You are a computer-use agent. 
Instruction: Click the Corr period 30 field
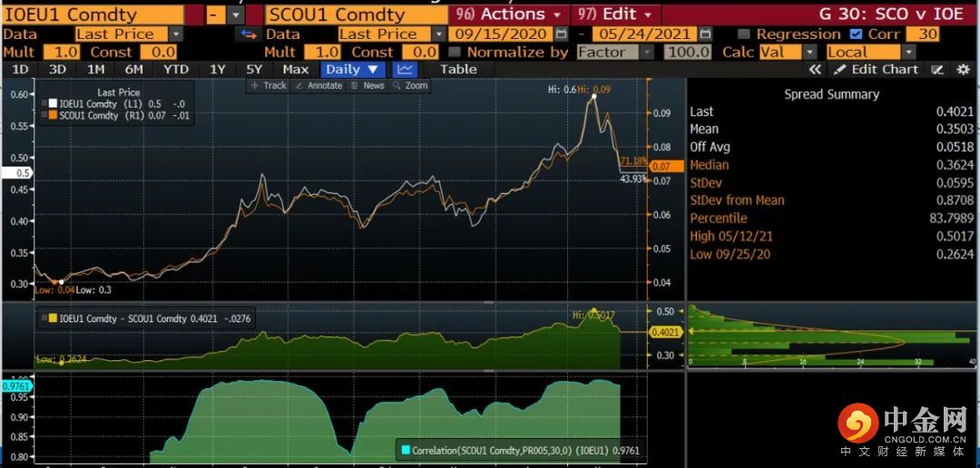(923, 34)
